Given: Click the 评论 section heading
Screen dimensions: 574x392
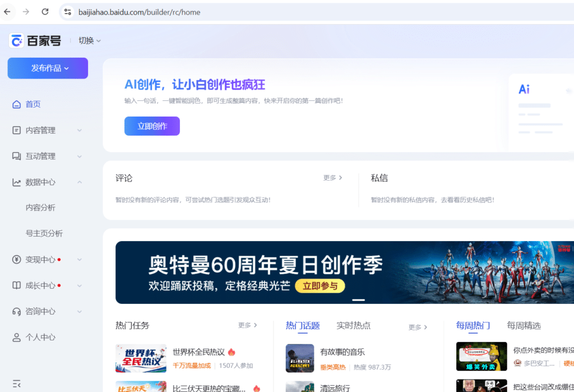Looking at the screenshot, I should (124, 178).
